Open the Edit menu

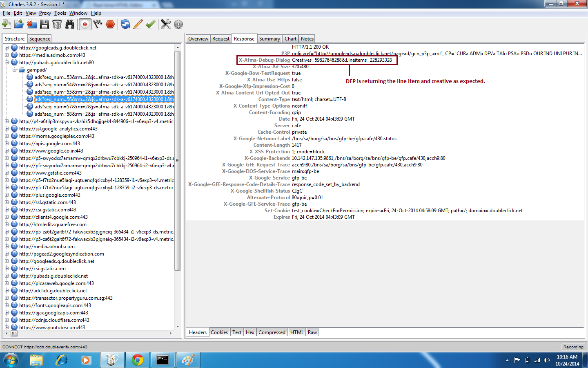tap(18, 13)
